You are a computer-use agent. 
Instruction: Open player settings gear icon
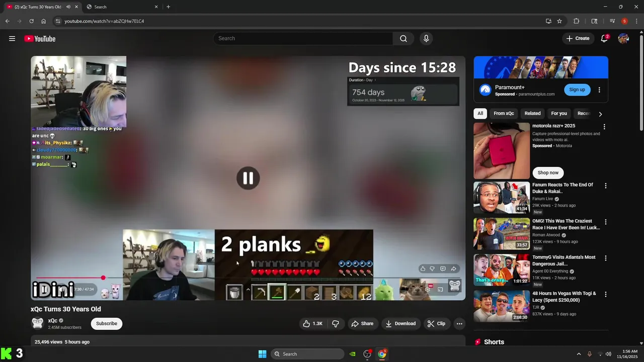428,290
